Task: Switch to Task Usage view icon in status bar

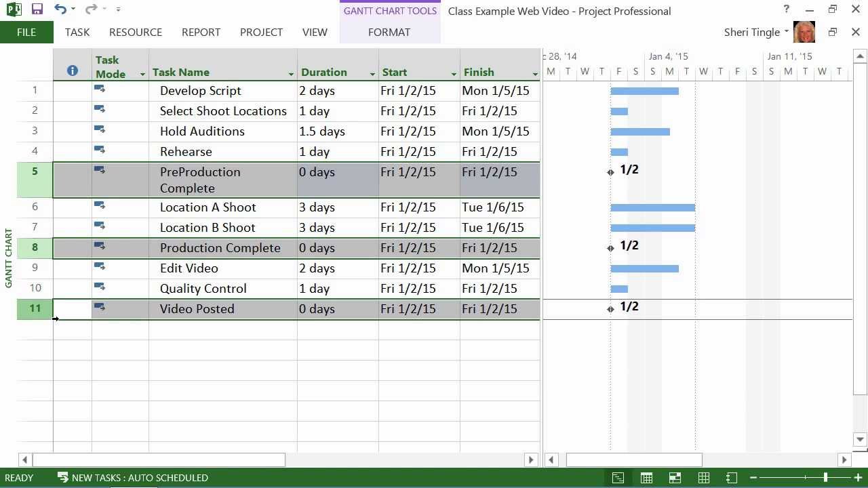Action: [647, 478]
